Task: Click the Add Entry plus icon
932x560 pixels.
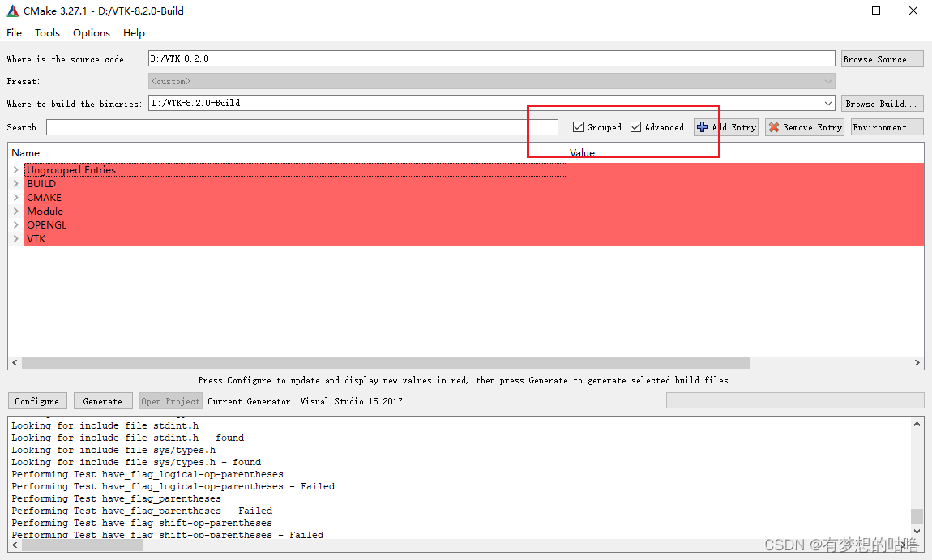Action: (702, 126)
